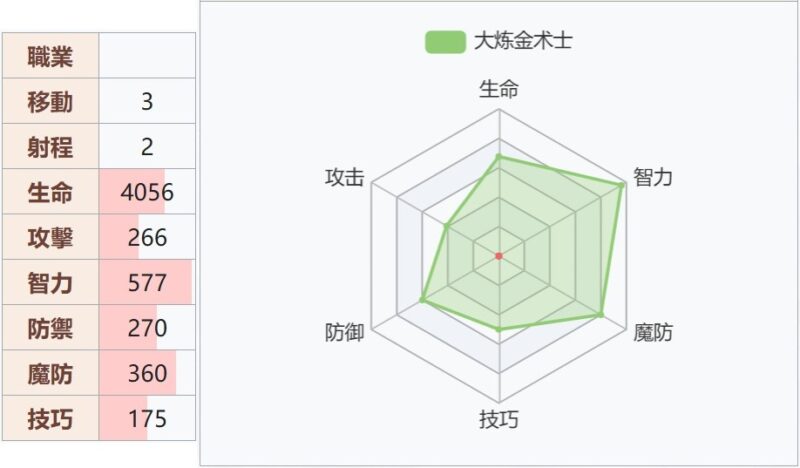Click the 智力 value bar showing 577
Image resolution: width=800 pixels, height=468 pixels.
(147, 283)
